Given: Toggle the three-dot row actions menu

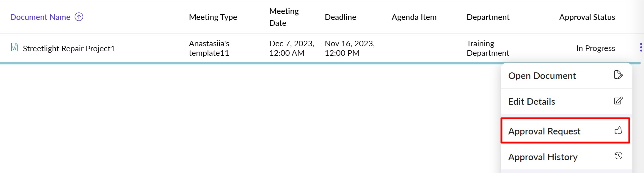Looking at the screenshot, I should point(641,47).
